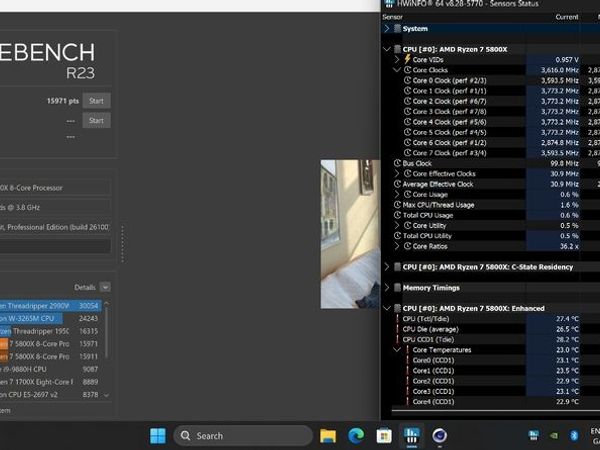
Task: Select Threadripper 1950 ranking entry scoring 16315
Action: coord(51,331)
